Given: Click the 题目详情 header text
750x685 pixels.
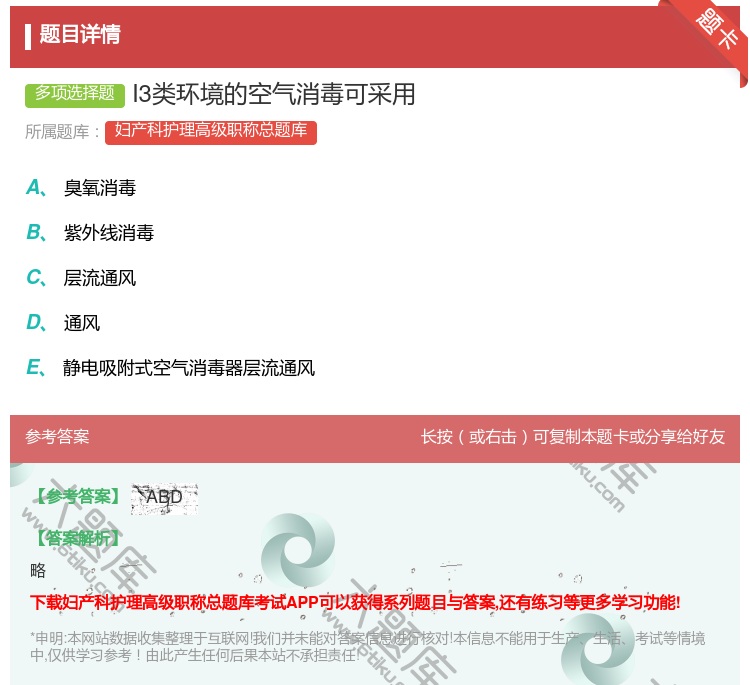Looking at the screenshot, I should [79, 34].
